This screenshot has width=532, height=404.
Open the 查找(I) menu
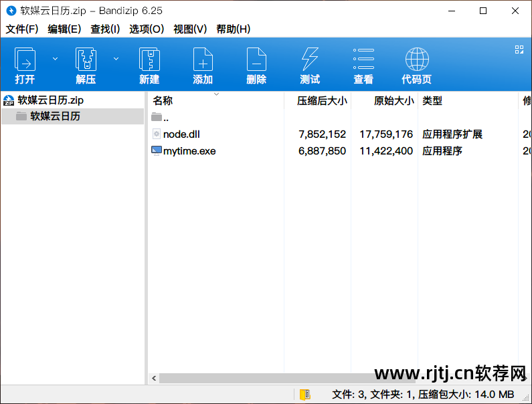click(105, 29)
